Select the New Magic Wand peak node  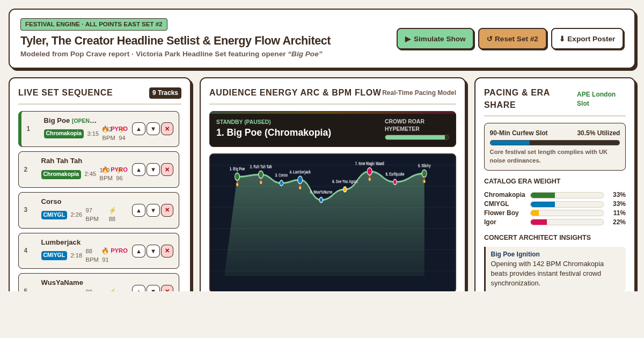(x=370, y=172)
